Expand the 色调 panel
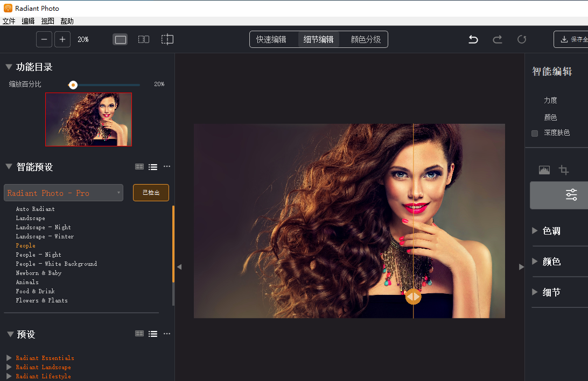 coord(535,231)
